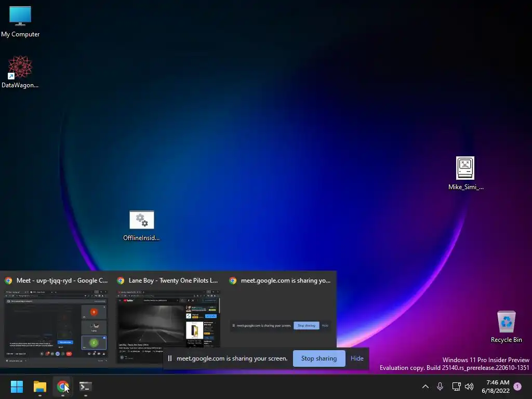Open the Terminal taskbar icon
The height and width of the screenshot is (399, 532).
coord(86,387)
